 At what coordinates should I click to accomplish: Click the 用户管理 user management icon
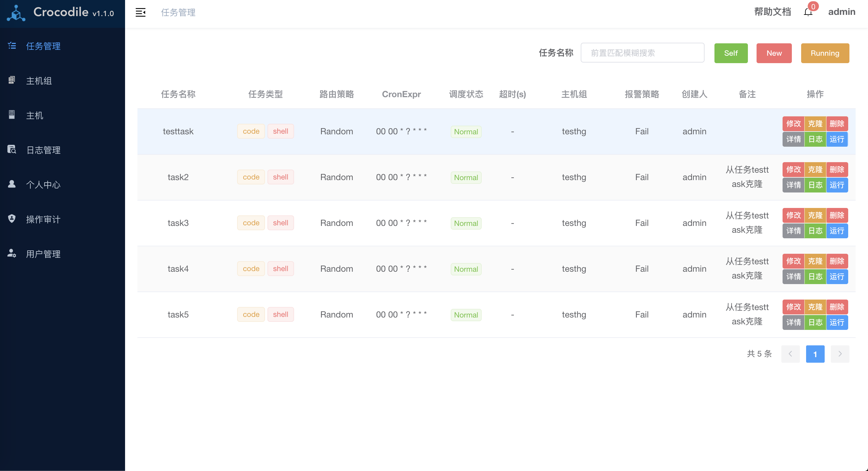click(12, 253)
